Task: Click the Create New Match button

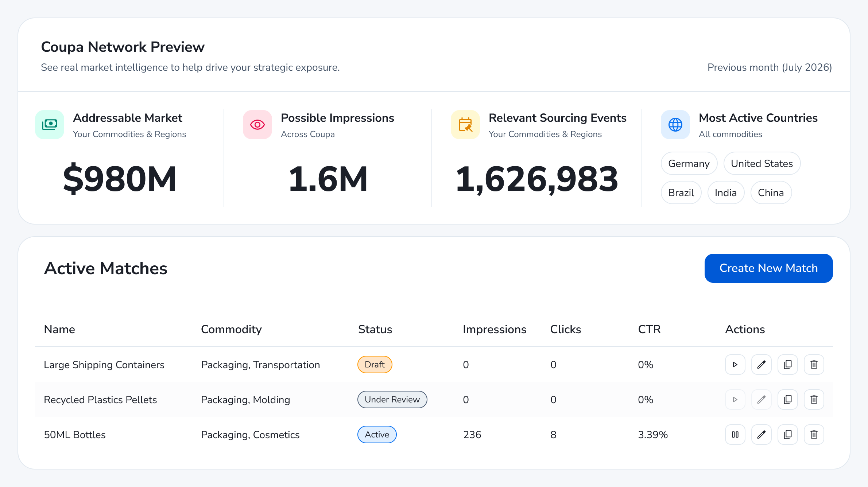Action: coord(768,268)
